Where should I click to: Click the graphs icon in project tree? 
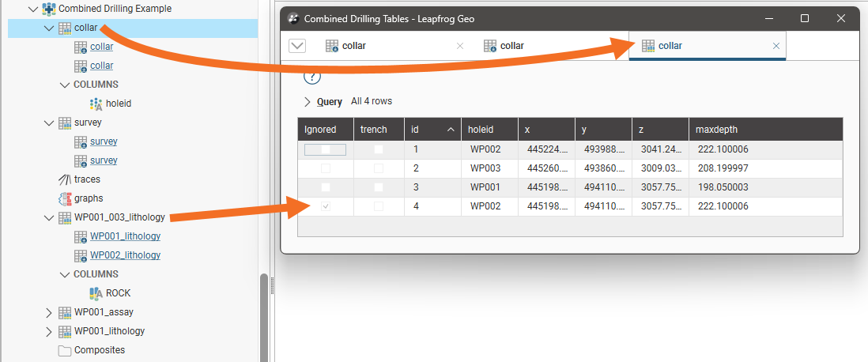66,198
